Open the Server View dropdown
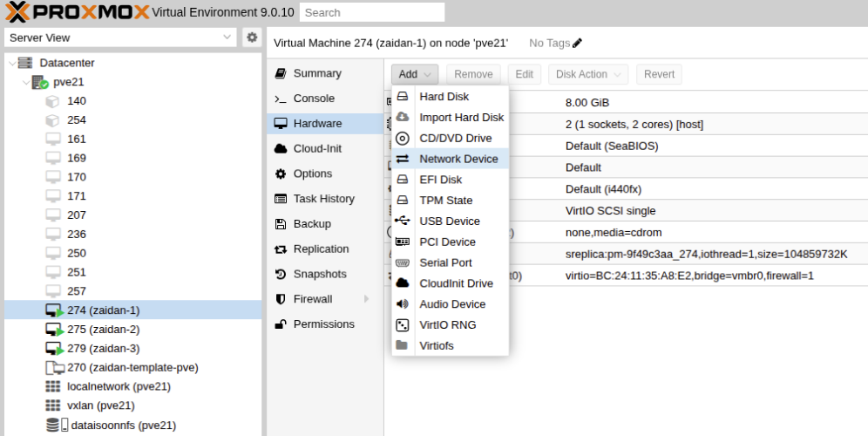868x436 pixels. click(227, 37)
